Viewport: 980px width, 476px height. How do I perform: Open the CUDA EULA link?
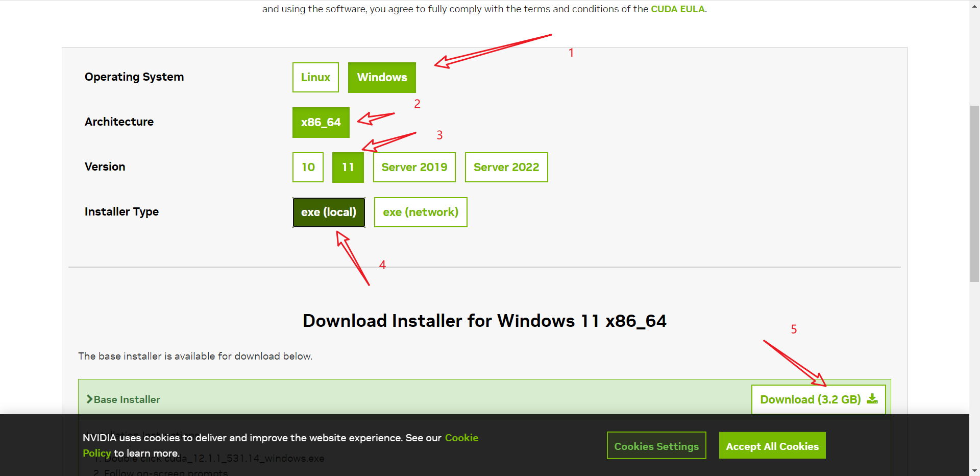tap(677, 9)
